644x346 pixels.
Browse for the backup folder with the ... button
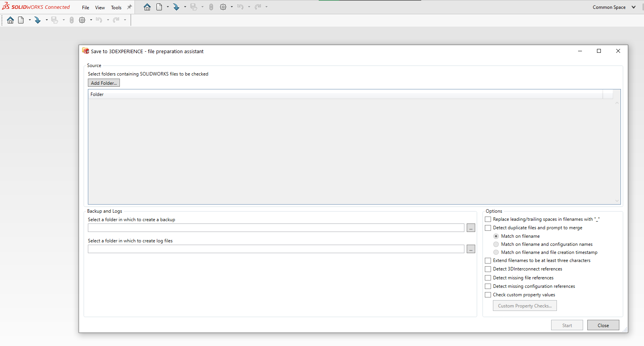pos(471,228)
